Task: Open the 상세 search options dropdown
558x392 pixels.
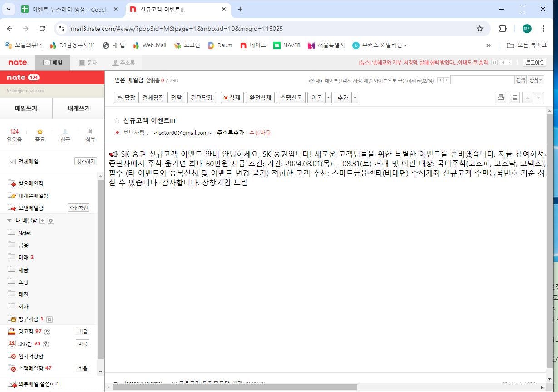Action: pos(536,80)
